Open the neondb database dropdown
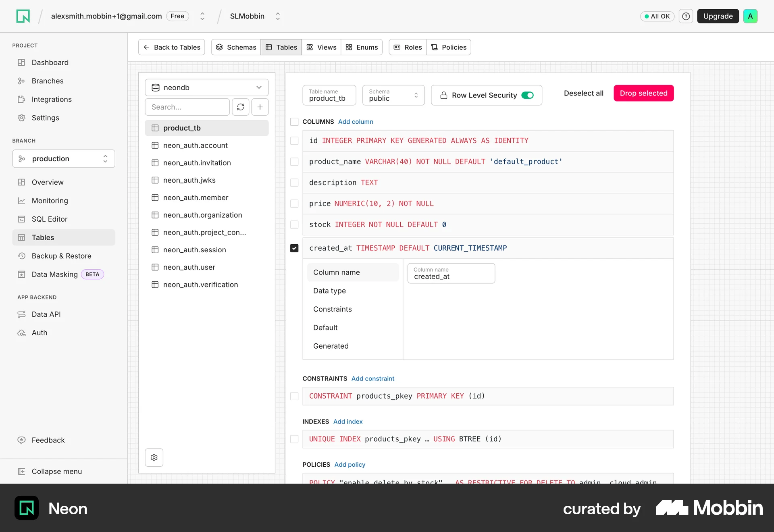The image size is (774, 532). point(206,87)
